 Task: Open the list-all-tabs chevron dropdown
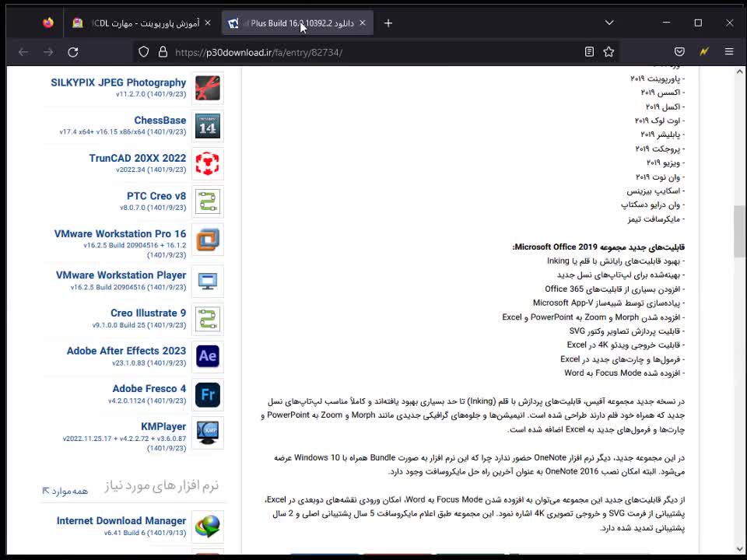coord(608,23)
